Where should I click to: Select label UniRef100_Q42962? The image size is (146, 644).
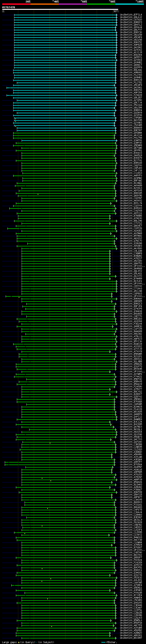pyautogui.click(x=131, y=47)
